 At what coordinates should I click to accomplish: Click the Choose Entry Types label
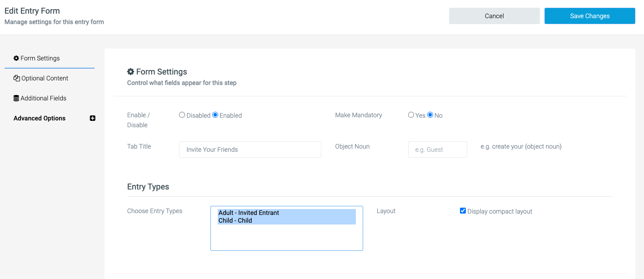point(155,211)
